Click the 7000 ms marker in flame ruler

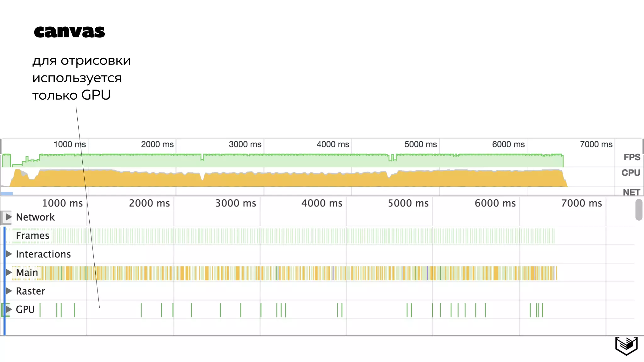(x=581, y=203)
